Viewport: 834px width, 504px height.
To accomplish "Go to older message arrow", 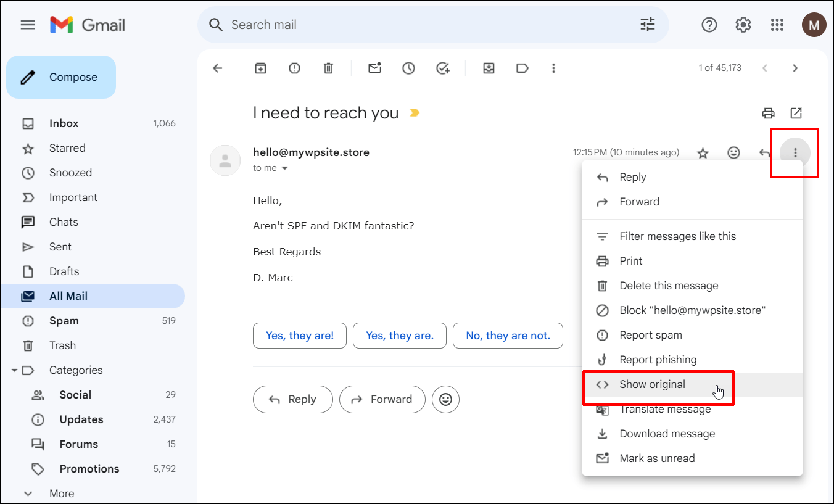I will click(x=795, y=68).
